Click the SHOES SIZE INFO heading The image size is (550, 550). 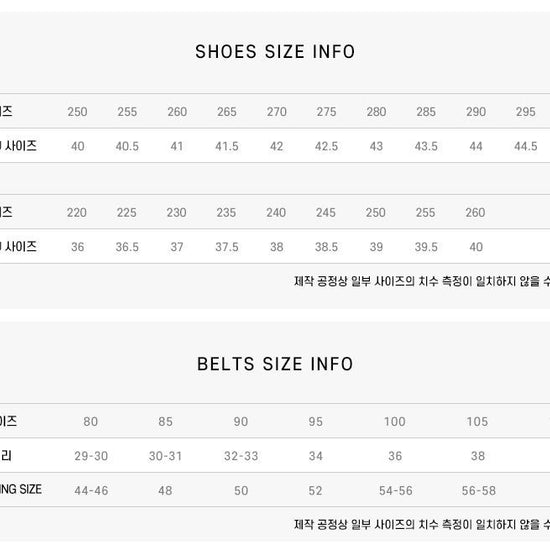click(275, 52)
